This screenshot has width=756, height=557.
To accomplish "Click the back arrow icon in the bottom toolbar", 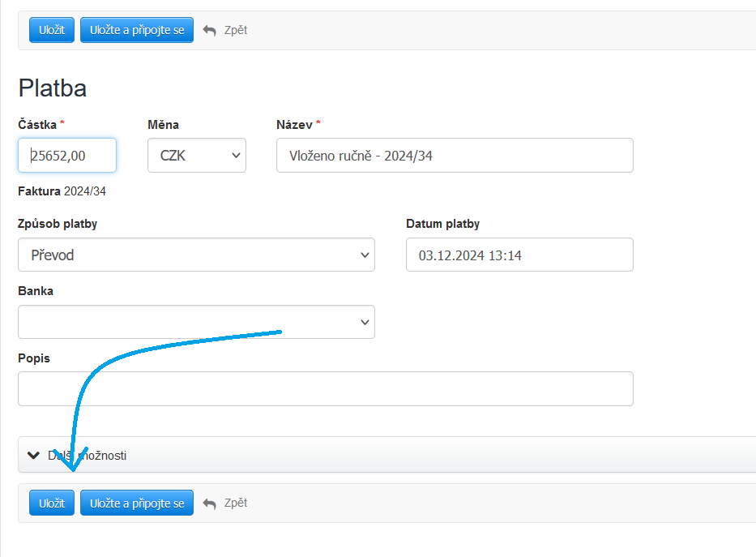I will pos(210,503).
